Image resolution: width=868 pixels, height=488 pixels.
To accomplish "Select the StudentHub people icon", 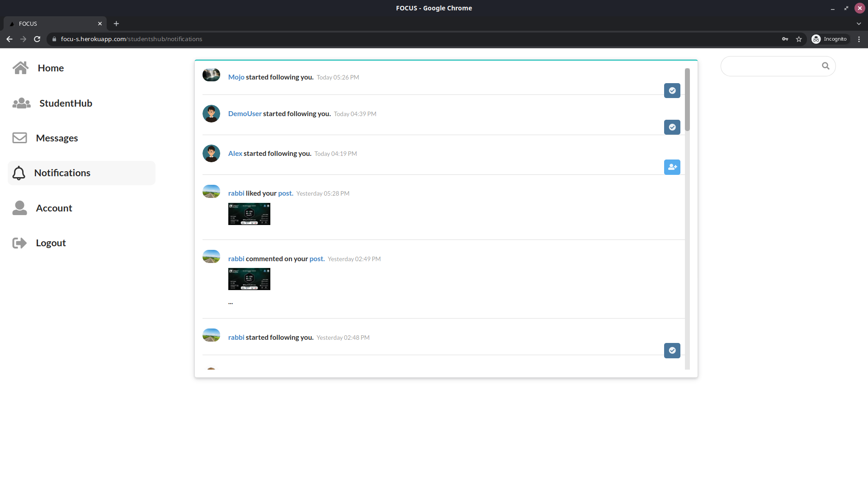I will [x=21, y=103].
